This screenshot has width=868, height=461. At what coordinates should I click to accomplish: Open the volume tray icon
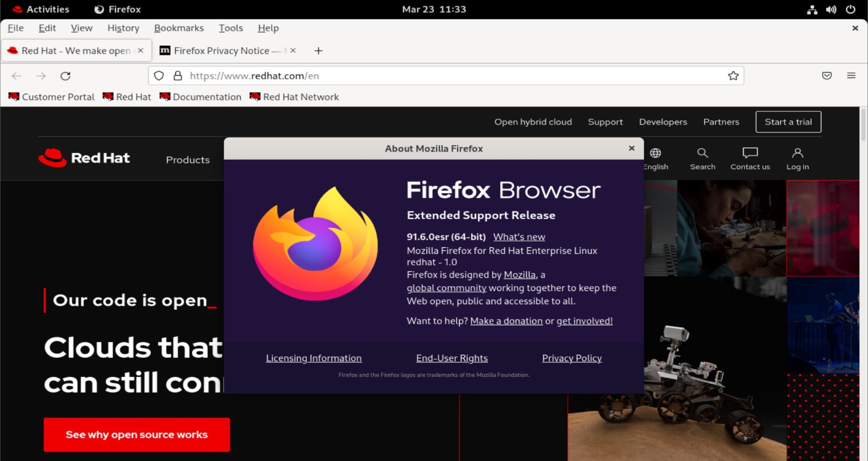(831, 9)
